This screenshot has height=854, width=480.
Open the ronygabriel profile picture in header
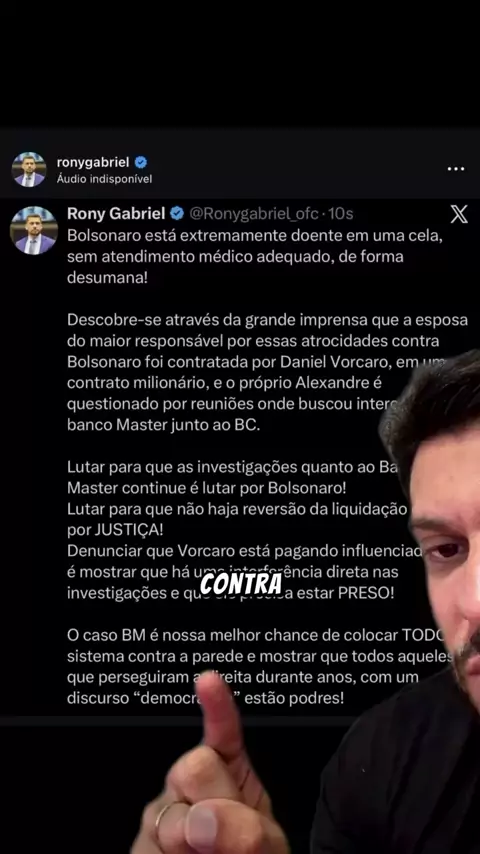(29, 169)
